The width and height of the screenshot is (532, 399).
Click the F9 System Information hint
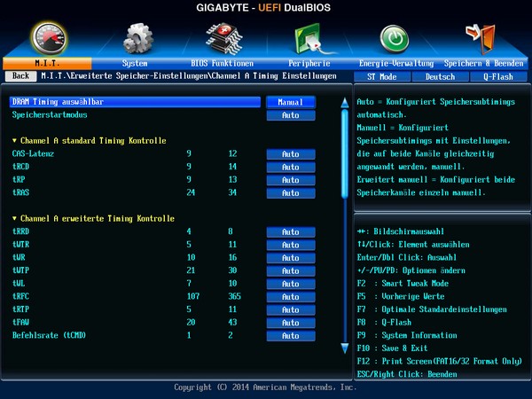[x=407, y=335]
